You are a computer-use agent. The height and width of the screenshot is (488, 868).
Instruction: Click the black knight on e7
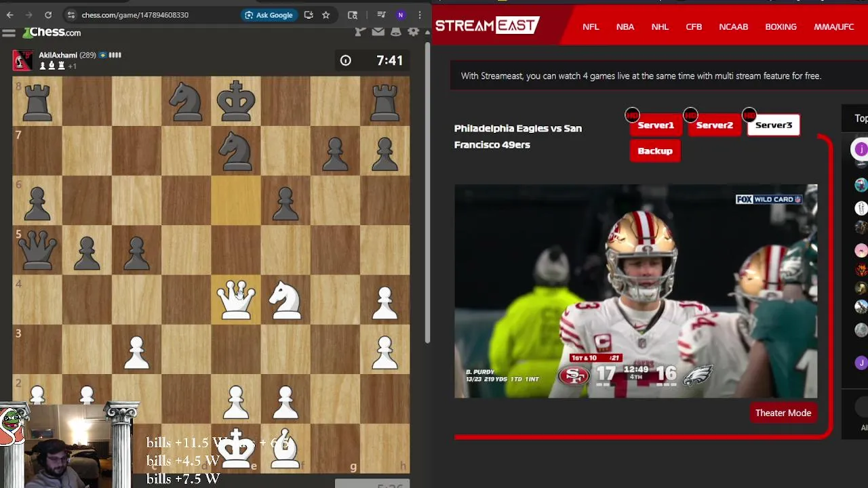coord(236,150)
